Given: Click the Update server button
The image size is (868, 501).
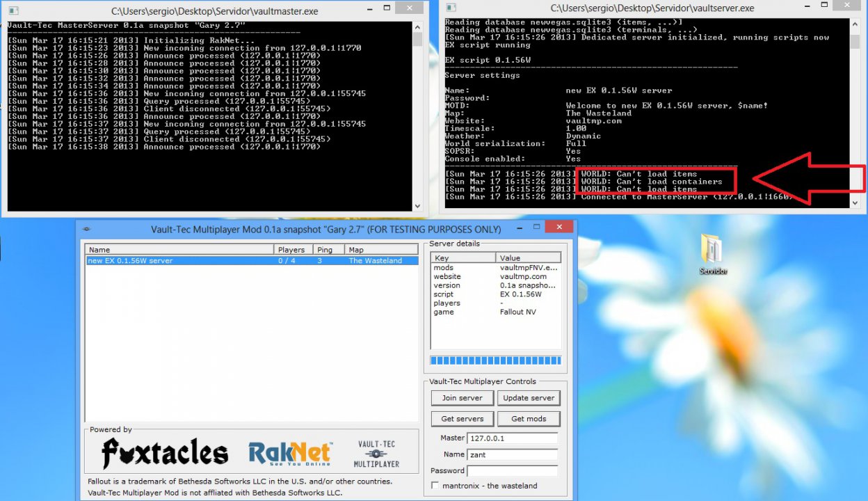Looking at the screenshot, I should point(529,398).
